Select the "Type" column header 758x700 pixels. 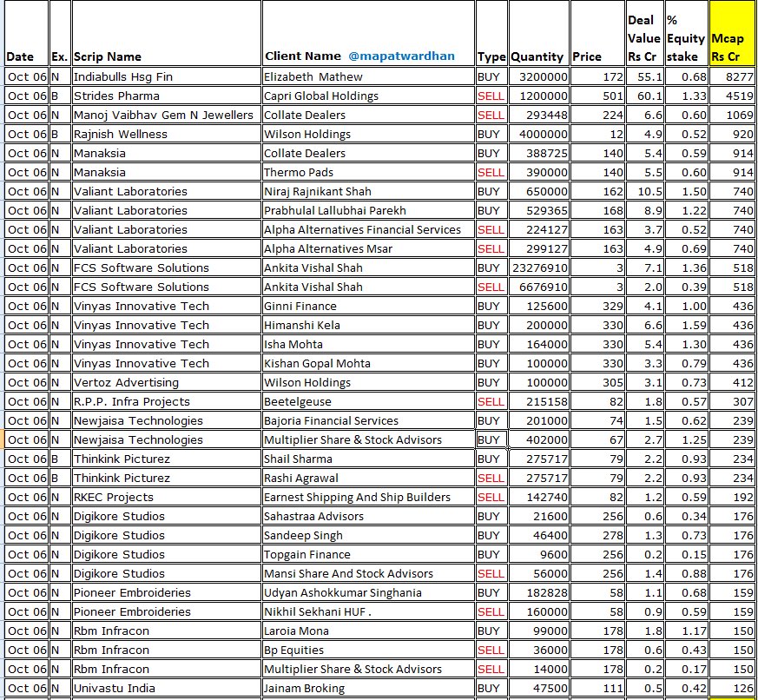pos(491,33)
